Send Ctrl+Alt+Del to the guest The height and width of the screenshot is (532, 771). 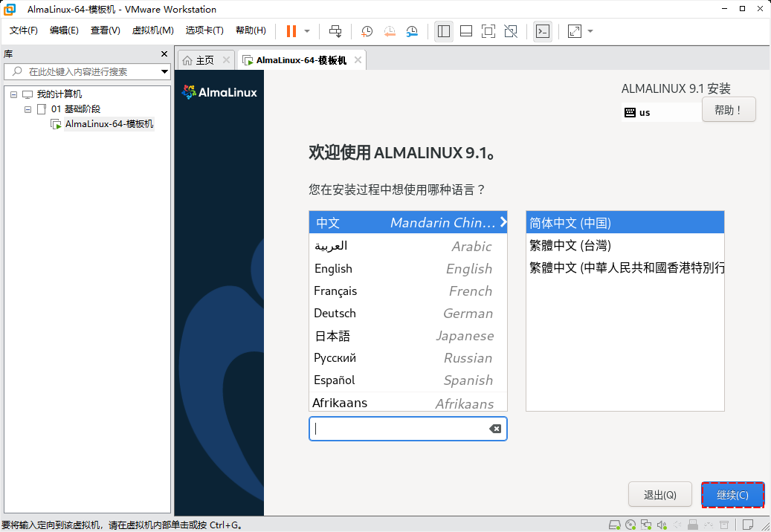335,31
